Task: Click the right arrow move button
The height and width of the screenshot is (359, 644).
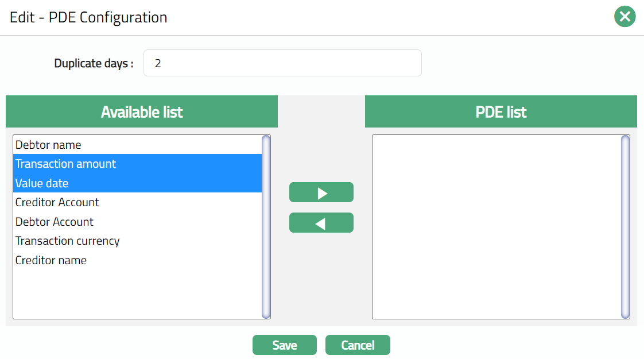Action: point(321,192)
